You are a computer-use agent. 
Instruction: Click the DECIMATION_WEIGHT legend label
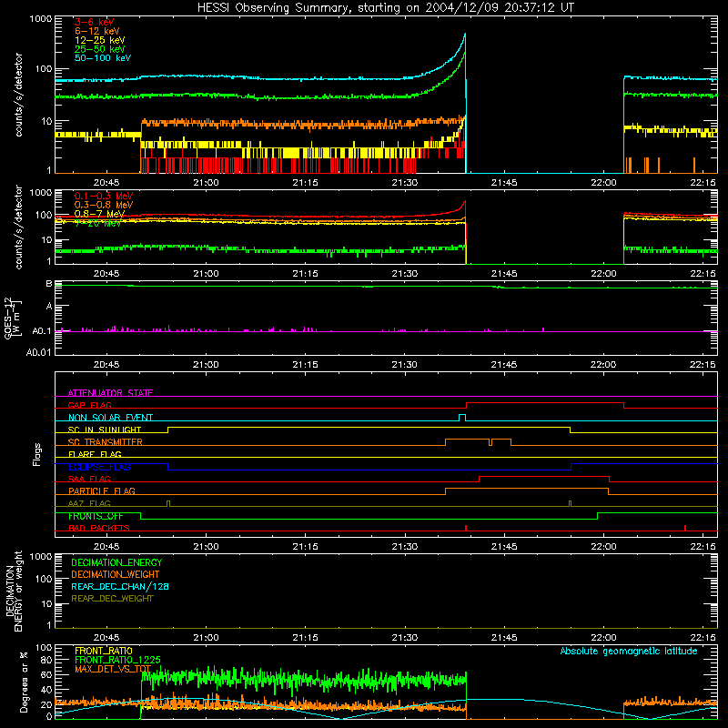tap(116, 574)
